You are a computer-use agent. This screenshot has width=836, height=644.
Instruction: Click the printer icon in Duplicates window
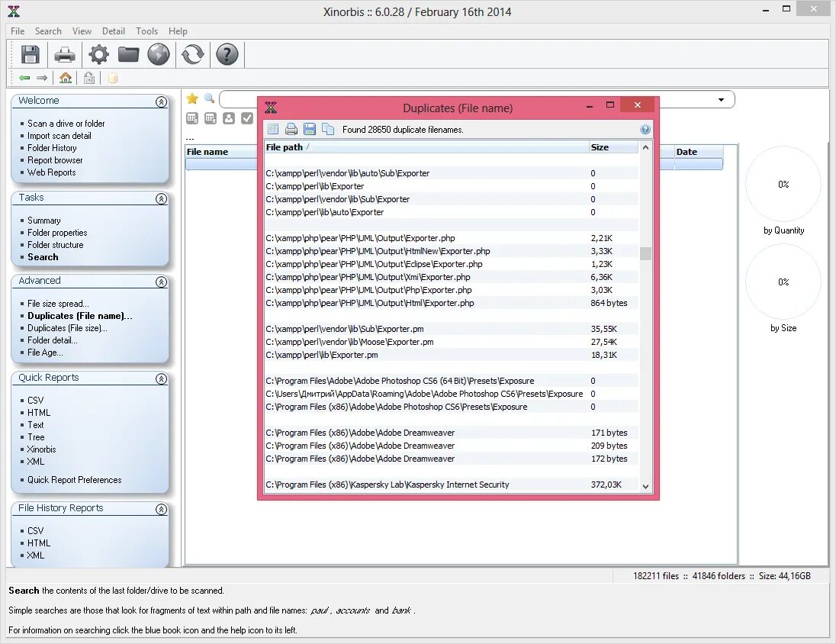[x=291, y=129]
